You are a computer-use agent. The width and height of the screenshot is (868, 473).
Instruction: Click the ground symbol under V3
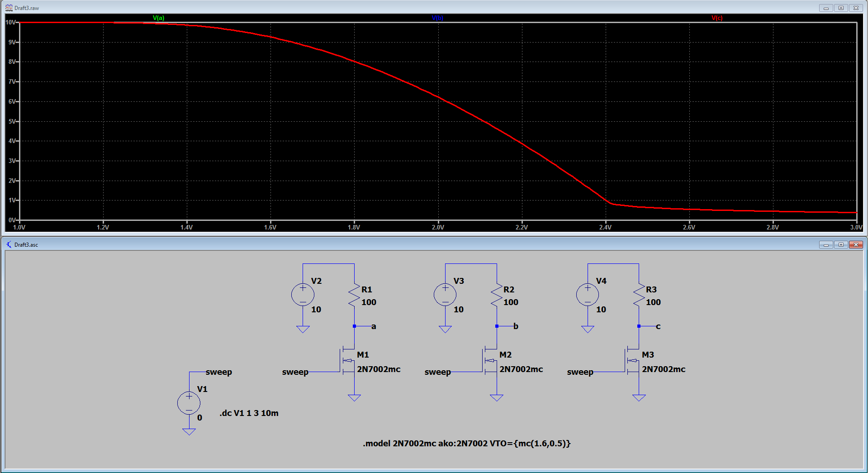(x=445, y=329)
